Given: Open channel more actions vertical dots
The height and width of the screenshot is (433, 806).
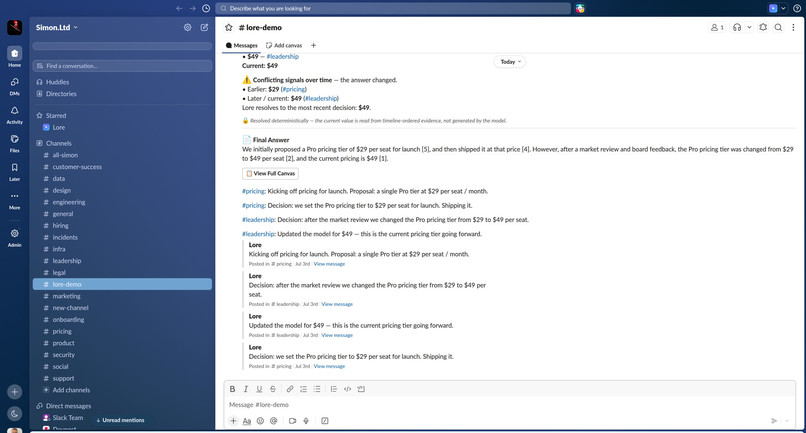Looking at the screenshot, I should pyautogui.click(x=793, y=27).
